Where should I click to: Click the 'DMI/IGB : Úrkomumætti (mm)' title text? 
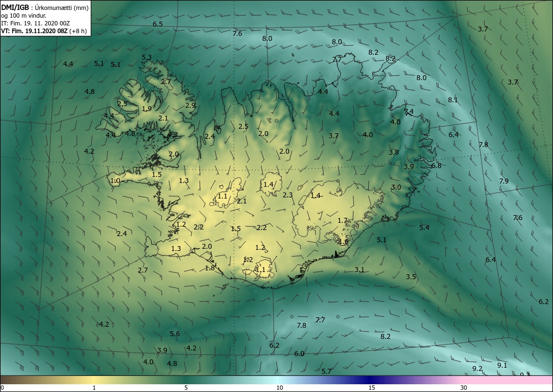pos(45,7)
